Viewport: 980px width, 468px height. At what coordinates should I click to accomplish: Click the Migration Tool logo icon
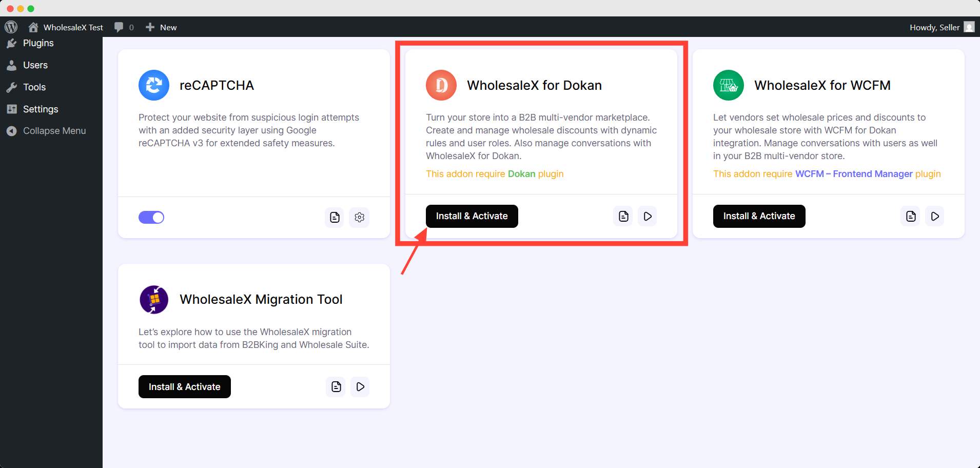[154, 299]
